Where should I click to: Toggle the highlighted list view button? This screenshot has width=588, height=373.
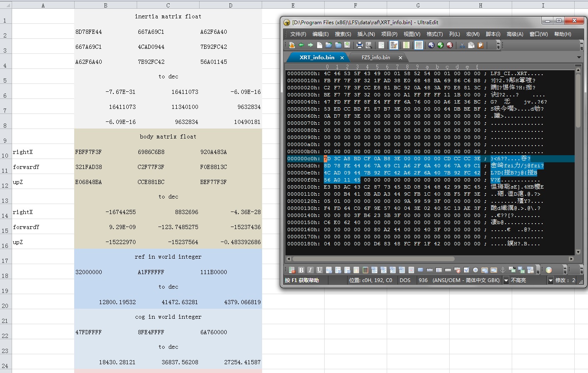pyautogui.click(x=419, y=45)
